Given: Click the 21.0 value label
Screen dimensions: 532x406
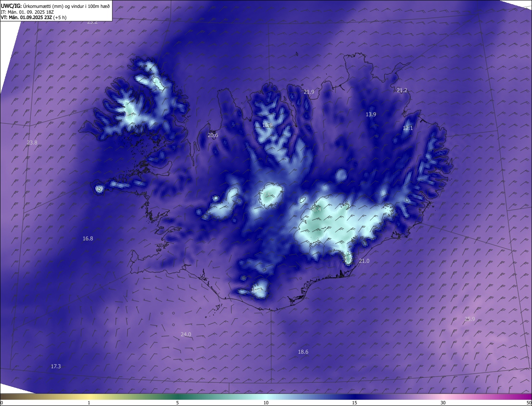Looking at the screenshot, I should click(364, 261).
